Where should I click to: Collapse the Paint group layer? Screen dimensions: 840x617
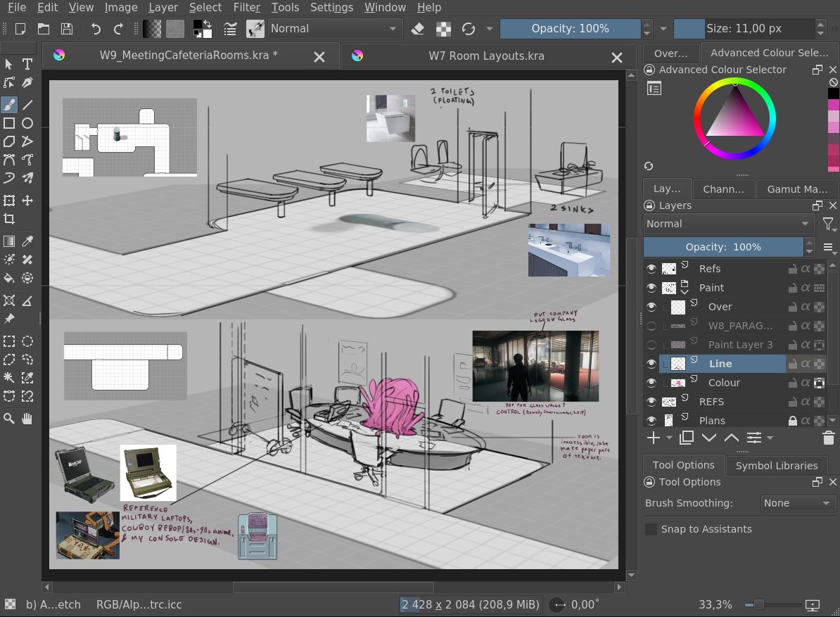685,292
